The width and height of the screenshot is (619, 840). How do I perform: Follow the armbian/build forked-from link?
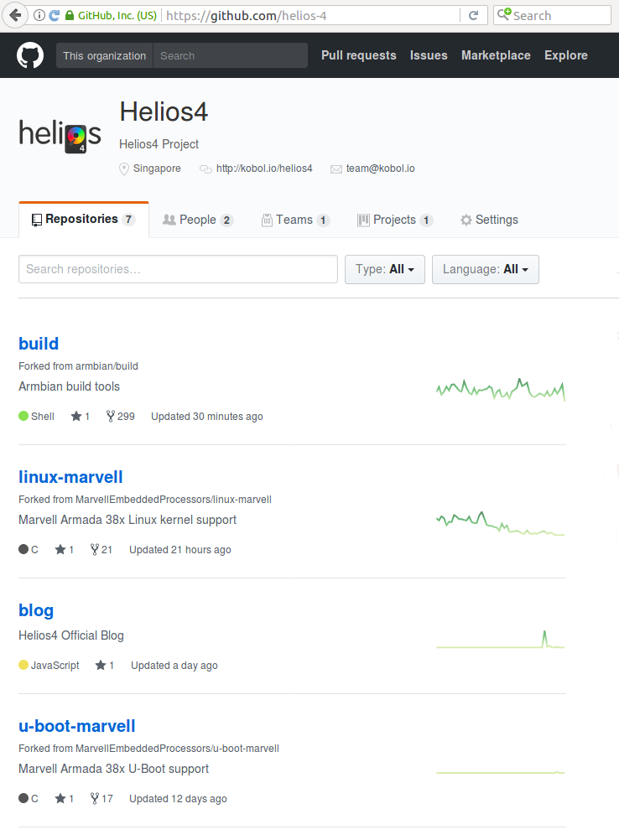click(x=107, y=366)
